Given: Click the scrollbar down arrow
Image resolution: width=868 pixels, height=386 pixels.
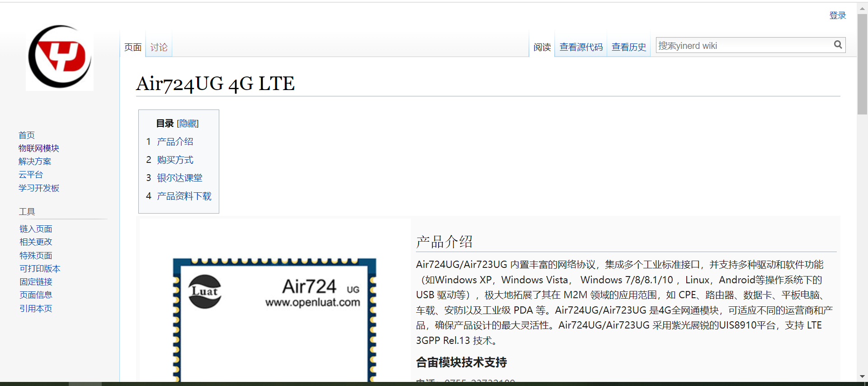Looking at the screenshot, I should [863, 376].
